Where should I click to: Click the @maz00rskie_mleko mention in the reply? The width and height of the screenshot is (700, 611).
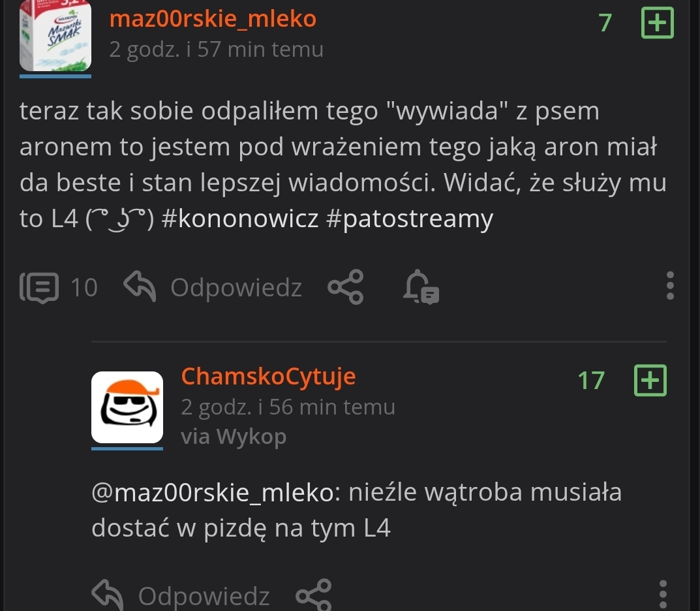click(x=213, y=492)
